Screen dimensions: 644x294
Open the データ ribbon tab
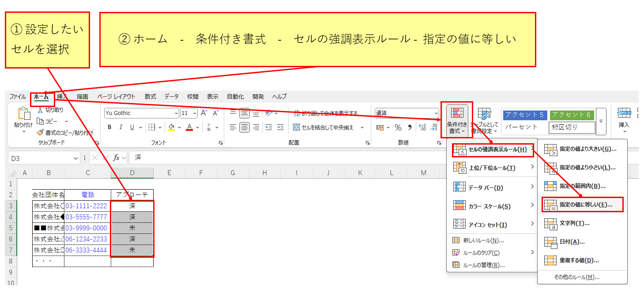click(x=171, y=96)
